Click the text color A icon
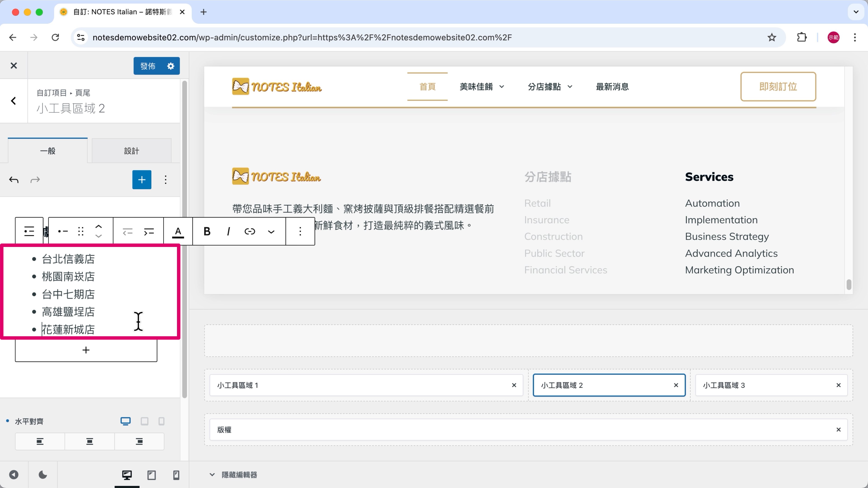Image resolution: width=868 pixels, height=488 pixels. (178, 231)
